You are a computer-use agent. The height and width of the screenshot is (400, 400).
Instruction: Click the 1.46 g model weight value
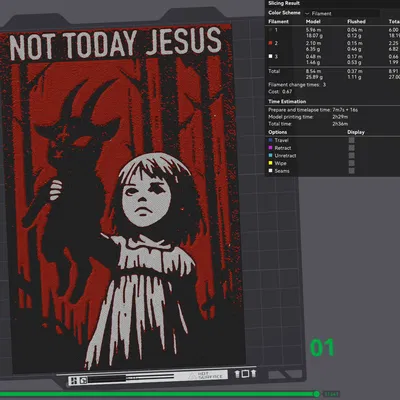pos(313,62)
